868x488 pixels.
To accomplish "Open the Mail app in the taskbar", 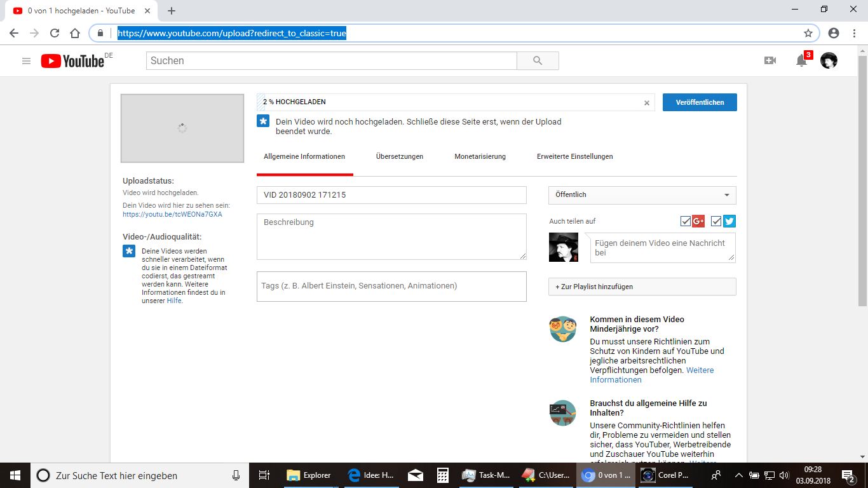I will point(416,475).
